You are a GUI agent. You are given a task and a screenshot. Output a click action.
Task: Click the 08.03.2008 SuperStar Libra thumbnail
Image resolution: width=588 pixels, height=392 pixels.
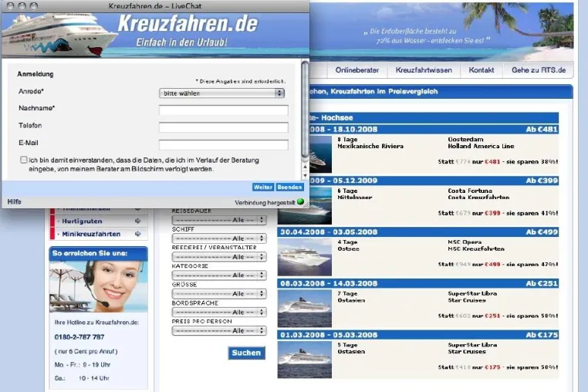click(x=305, y=309)
